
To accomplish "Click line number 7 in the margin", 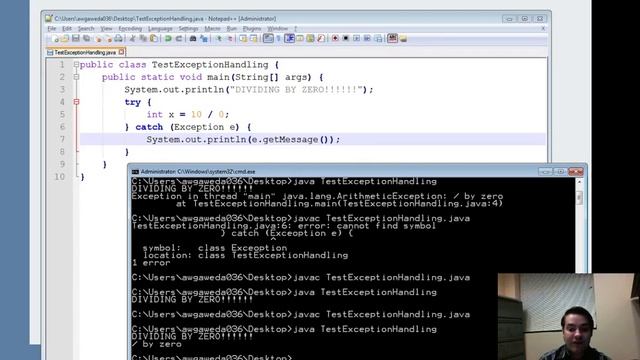I will [62, 139].
